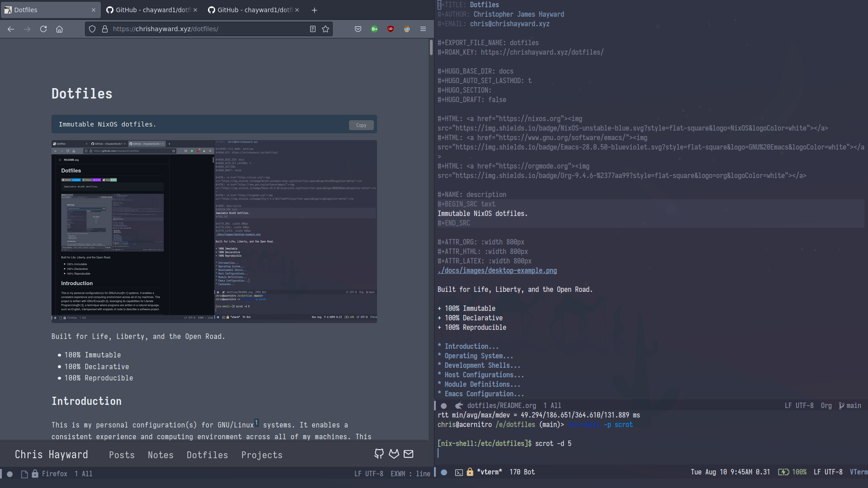Open the new tab button in browser

pyautogui.click(x=314, y=9)
